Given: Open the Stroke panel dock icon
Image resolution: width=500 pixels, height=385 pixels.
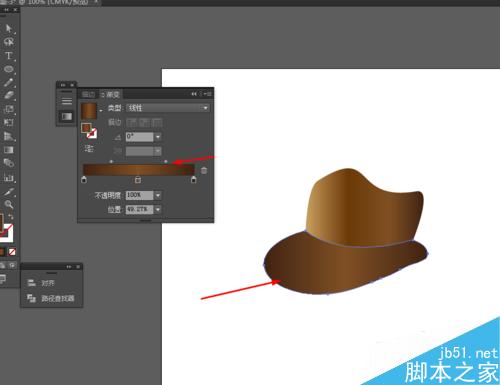Looking at the screenshot, I should tap(67, 101).
